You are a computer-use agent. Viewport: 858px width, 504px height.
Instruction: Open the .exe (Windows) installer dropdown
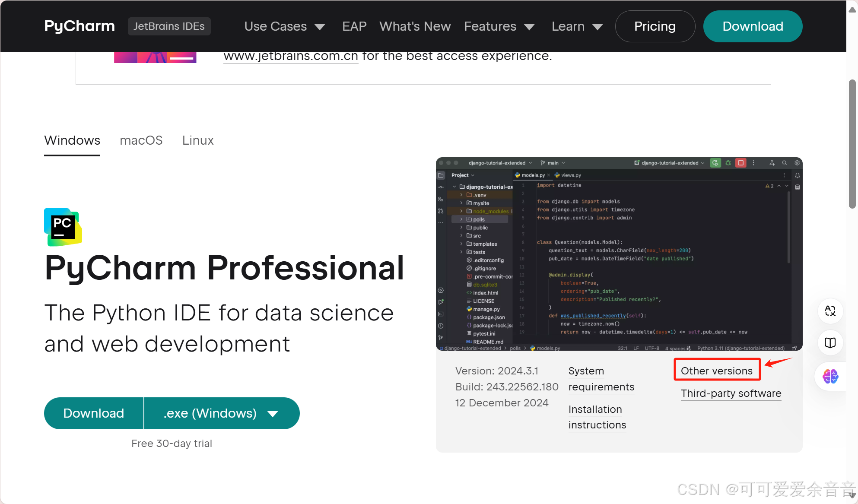222,413
